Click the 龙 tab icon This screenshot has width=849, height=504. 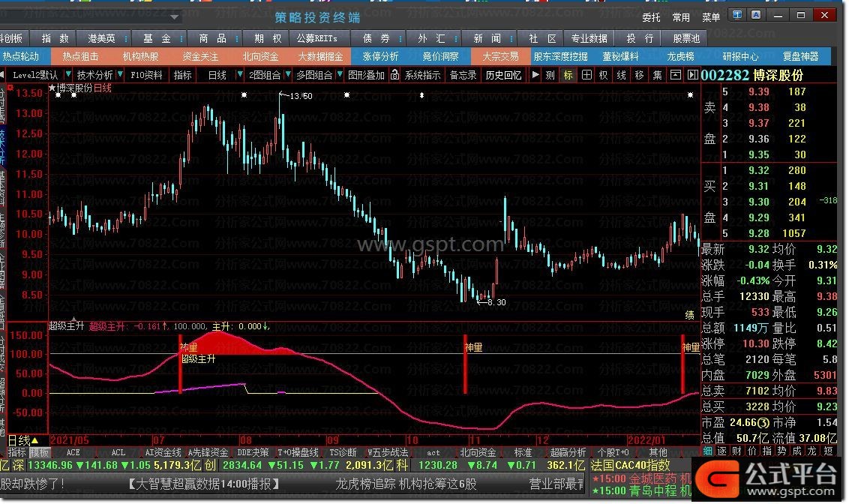tap(813, 451)
